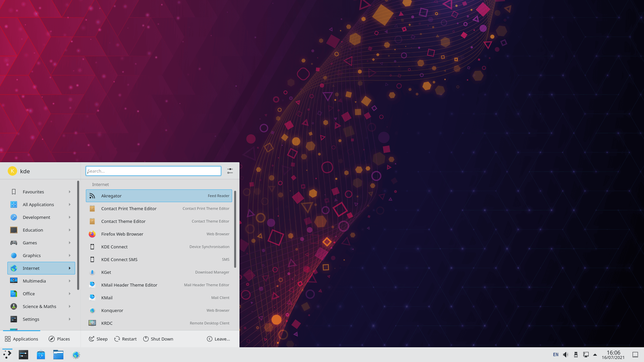Screen dimensions: 644x362
Task: Expand the Education submenu arrow
Action: tap(70, 230)
